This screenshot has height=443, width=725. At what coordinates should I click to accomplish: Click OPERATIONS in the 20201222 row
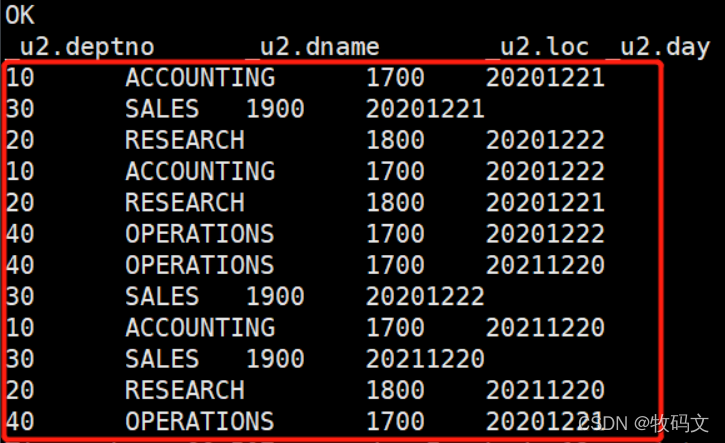[x=200, y=234]
